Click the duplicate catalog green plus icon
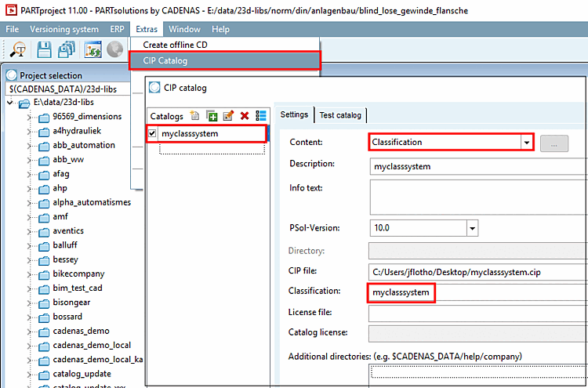Viewport: 588px width, 388px height. point(212,115)
